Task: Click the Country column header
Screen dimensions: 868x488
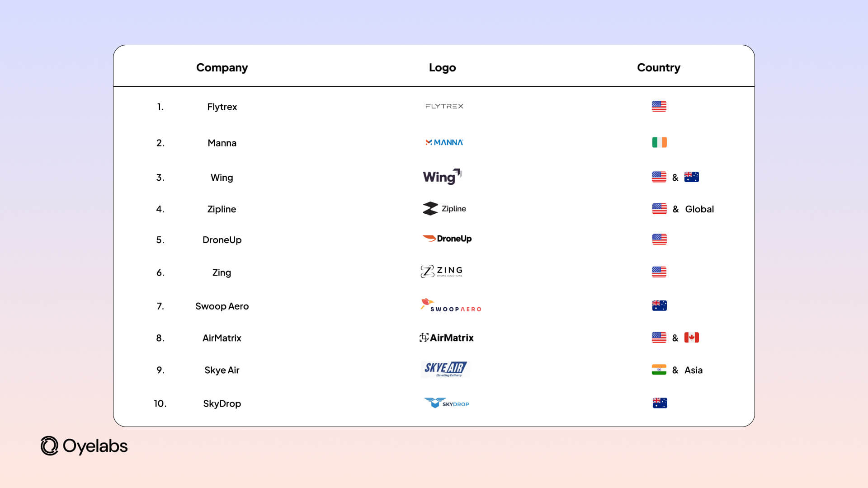Action: (659, 68)
